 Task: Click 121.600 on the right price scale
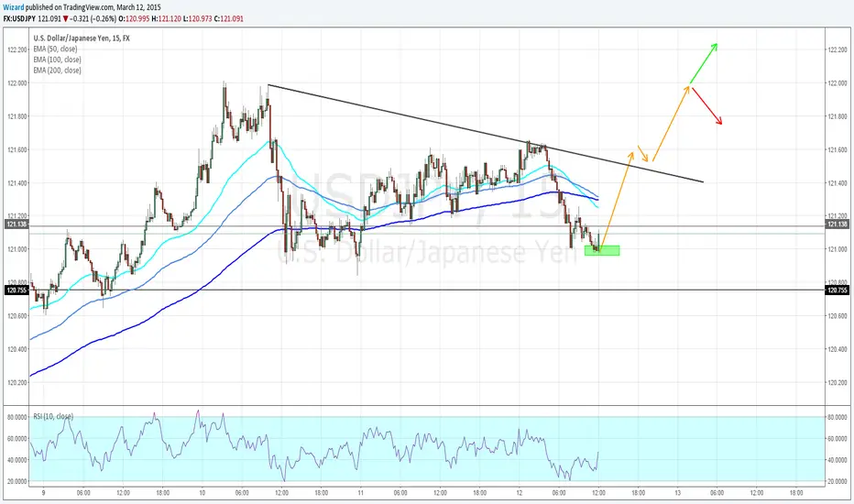click(x=838, y=149)
